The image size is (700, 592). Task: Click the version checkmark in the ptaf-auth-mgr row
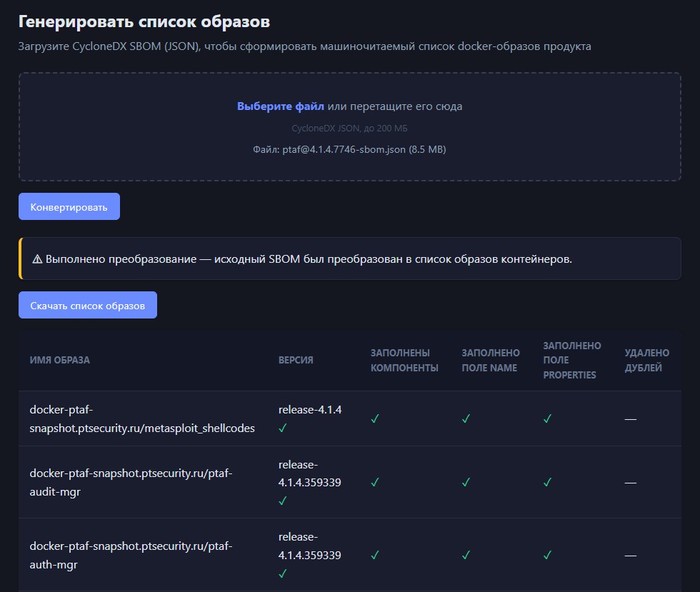283,573
